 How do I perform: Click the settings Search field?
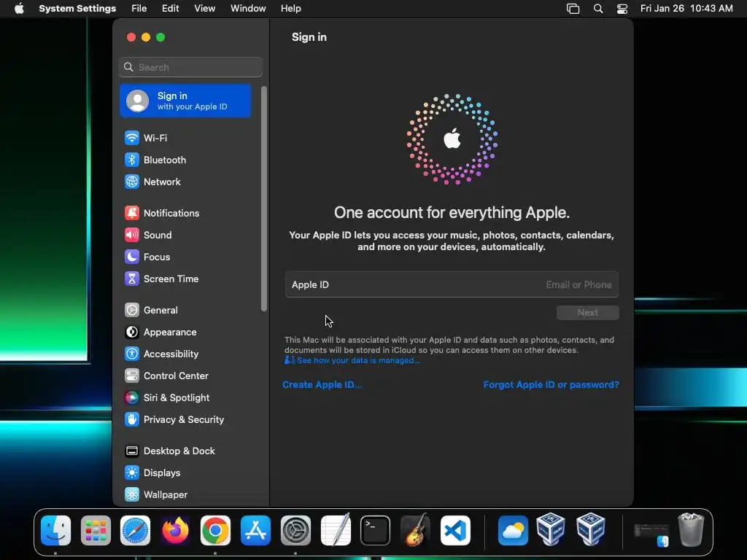point(190,67)
